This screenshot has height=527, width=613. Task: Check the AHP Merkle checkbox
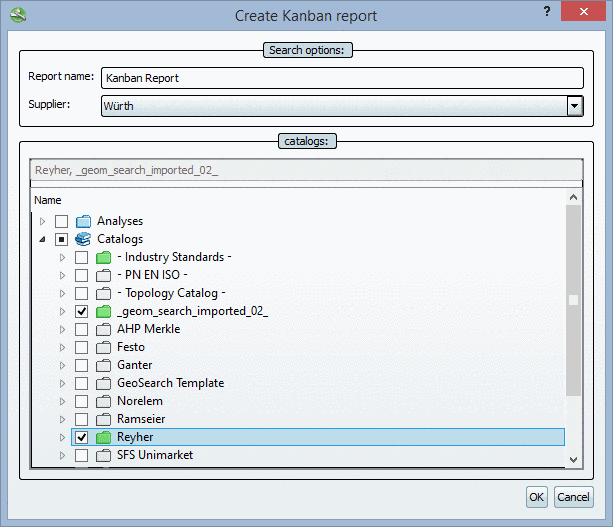point(81,329)
